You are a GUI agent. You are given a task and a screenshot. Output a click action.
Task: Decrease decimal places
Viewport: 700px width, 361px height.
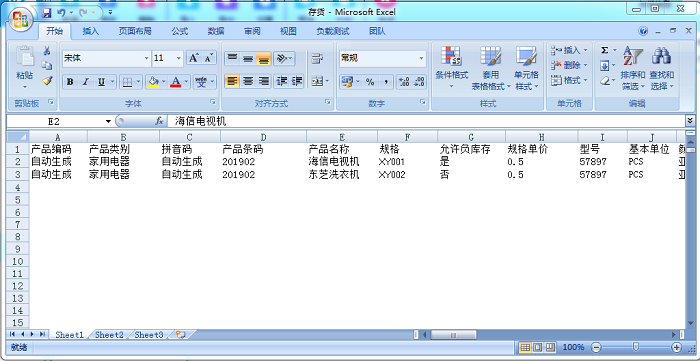[x=419, y=82]
